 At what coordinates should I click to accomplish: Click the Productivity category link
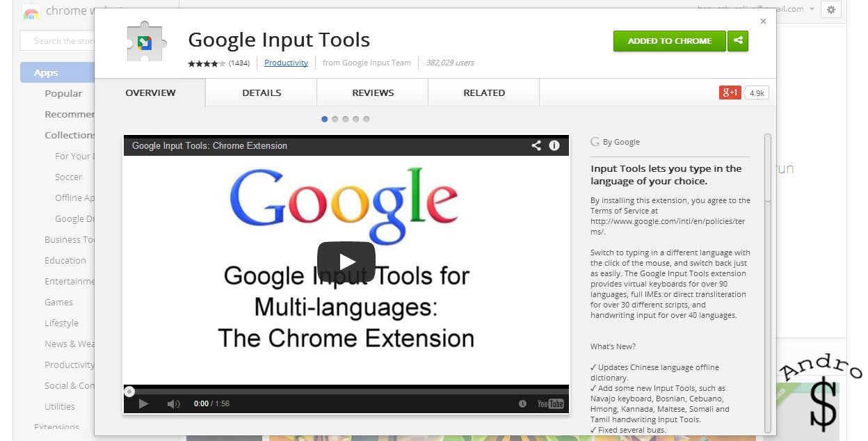point(286,63)
